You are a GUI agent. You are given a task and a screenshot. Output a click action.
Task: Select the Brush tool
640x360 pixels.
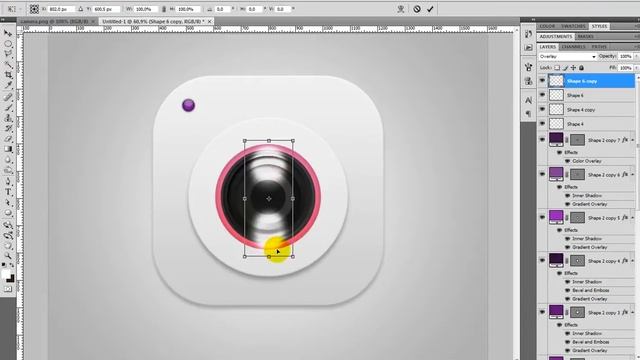8,108
